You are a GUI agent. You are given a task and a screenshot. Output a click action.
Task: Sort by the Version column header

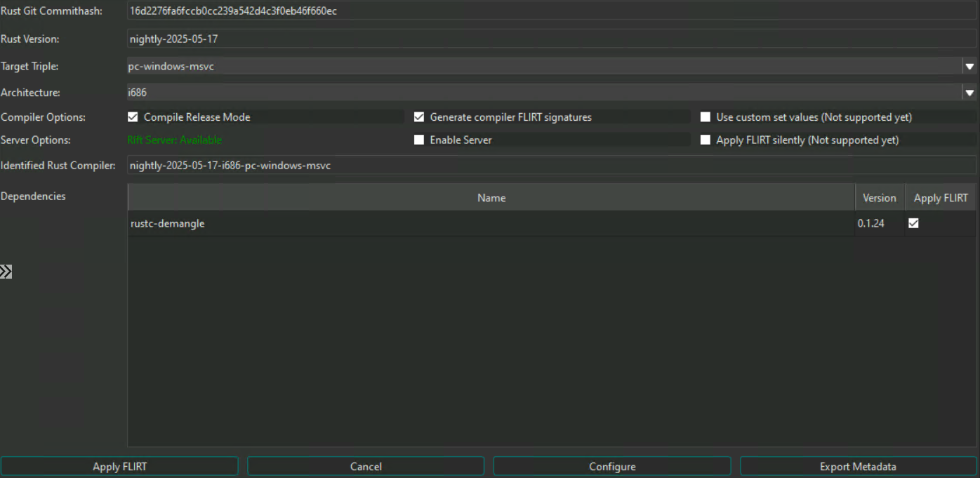pos(880,198)
